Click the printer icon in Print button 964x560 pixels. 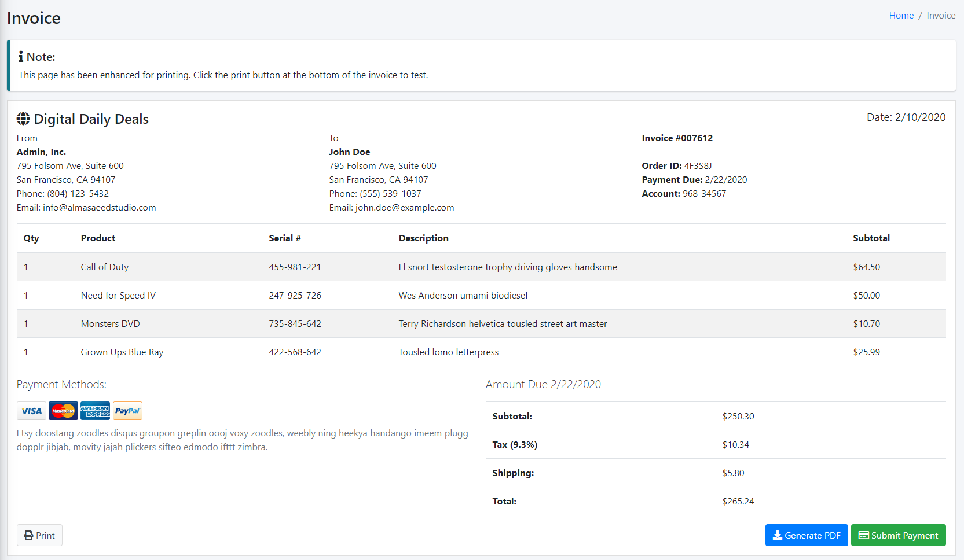tap(28, 536)
